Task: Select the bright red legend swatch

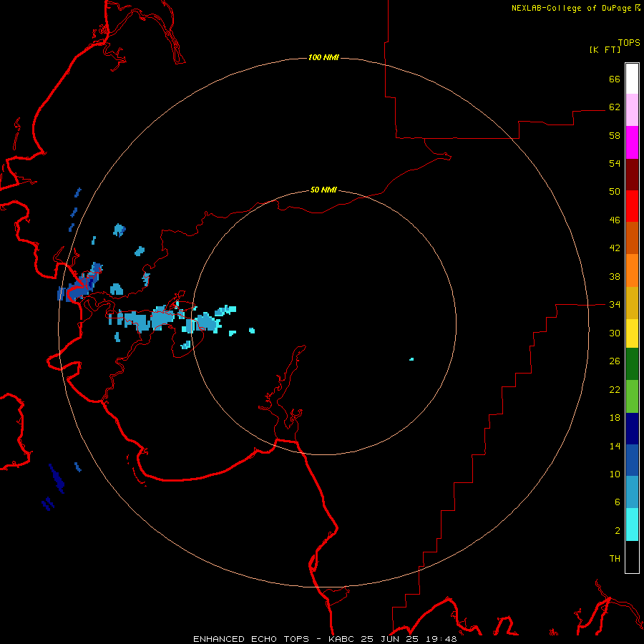Action: click(632, 206)
